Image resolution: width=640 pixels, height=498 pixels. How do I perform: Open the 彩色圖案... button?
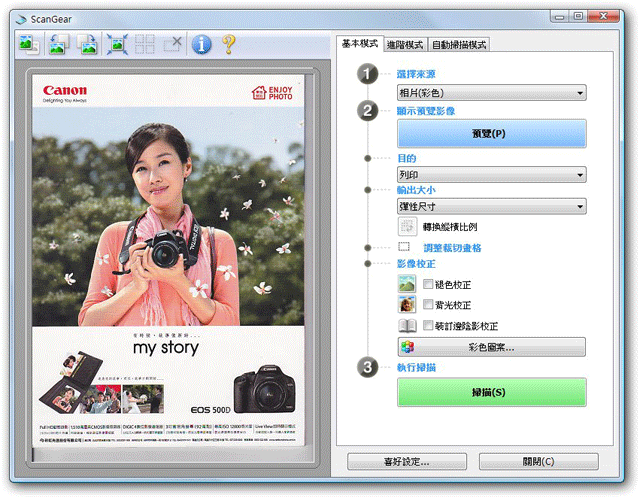pyautogui.click(x=492, y=347)
